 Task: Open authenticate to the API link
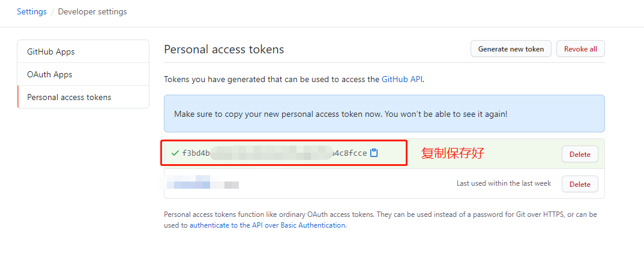point(267,225)
